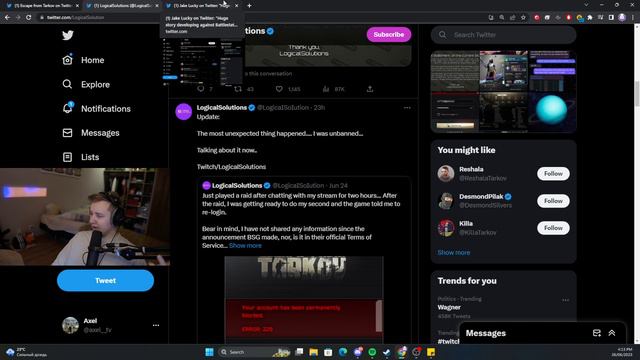
Task: Open Chrome profile avatar
Action: click(x=622, y=18)
